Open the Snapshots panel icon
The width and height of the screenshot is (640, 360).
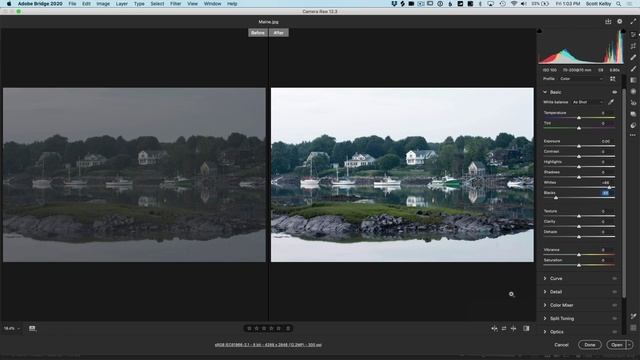(x=633, y=114)
